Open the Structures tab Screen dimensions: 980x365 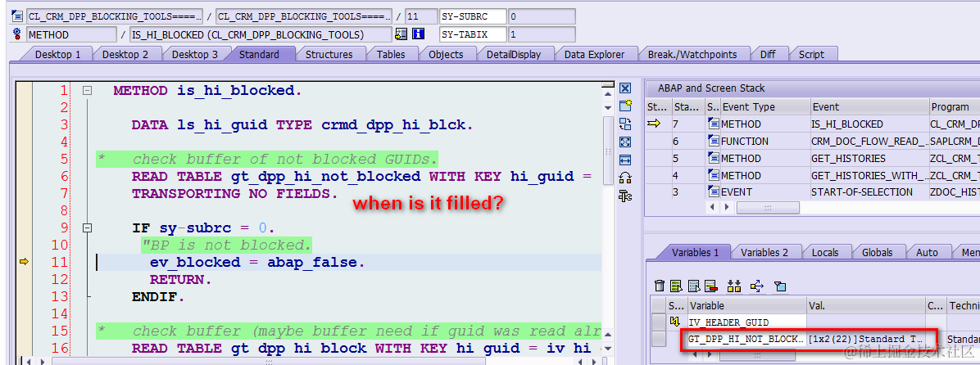(329, 54)
